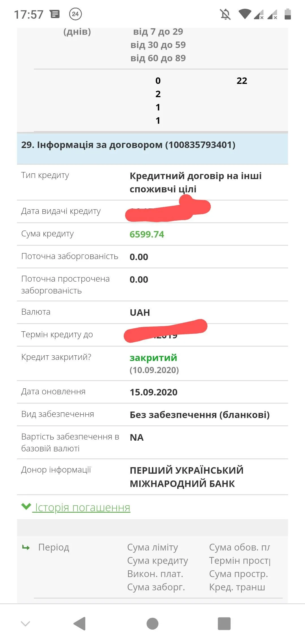Screen dimensions: 305x644
Task: Tap the green закритий status text
Action: [x=153, y=358]
